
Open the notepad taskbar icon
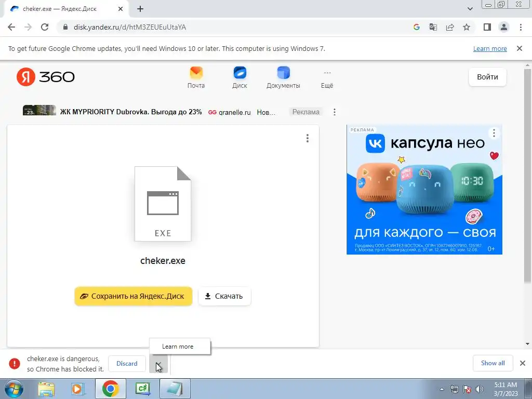point(175,389)
